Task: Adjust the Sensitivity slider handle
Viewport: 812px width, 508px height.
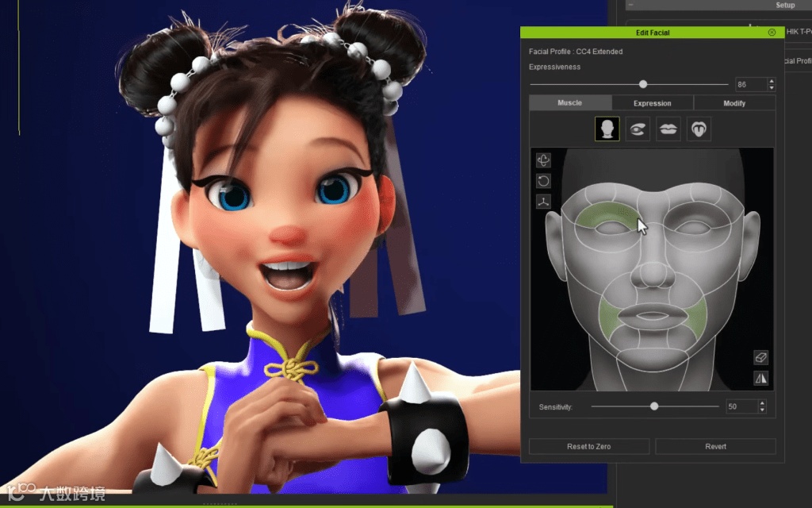Action: click(654, 406)
